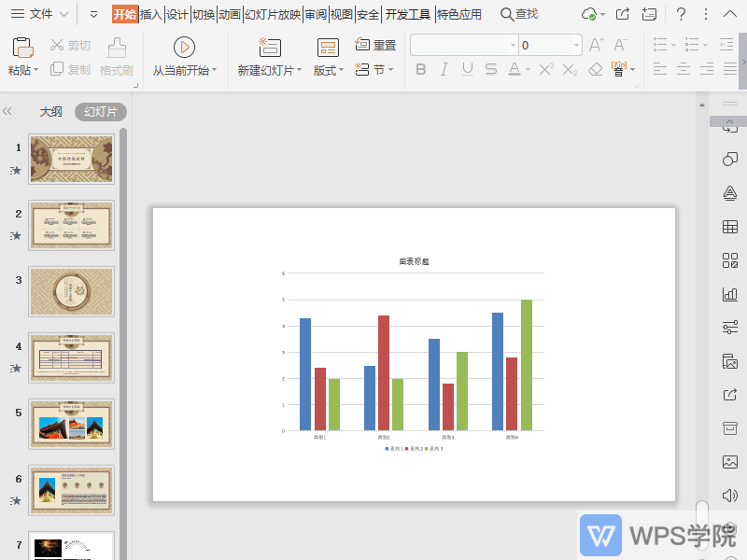Screen dimensions: 747x560
Task: Click the font color A swatch
Action: tap(514, 70)
